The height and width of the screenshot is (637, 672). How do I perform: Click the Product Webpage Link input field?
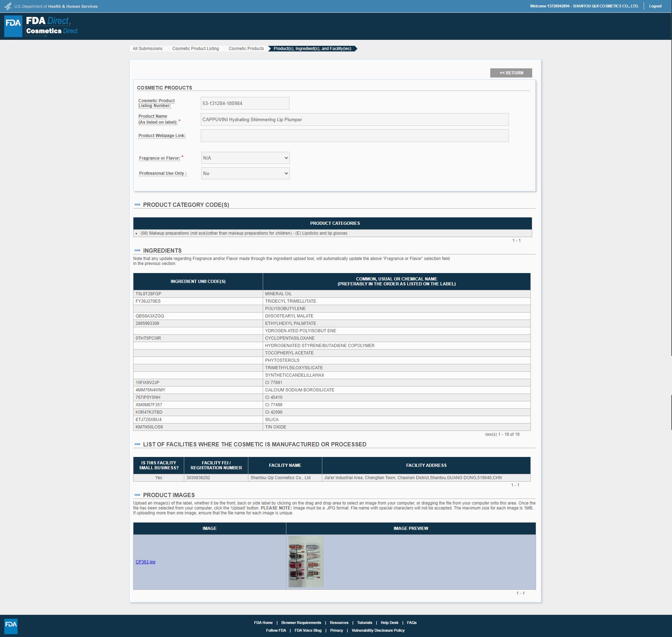(354, 136)
